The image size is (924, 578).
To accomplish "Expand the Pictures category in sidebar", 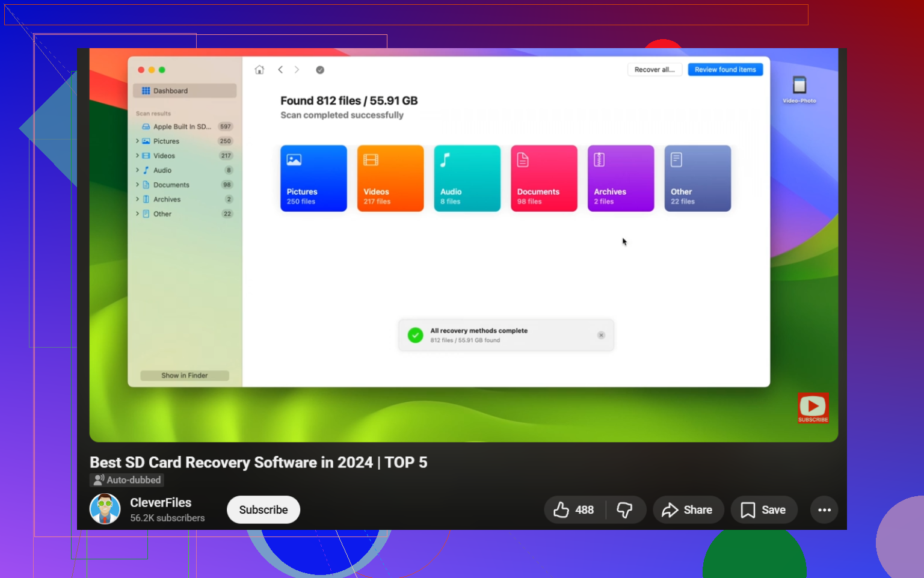I will (x=137, y=141).
